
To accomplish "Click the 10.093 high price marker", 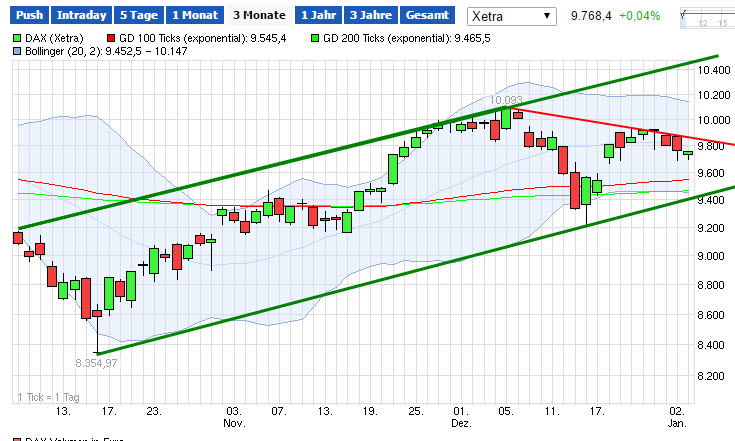I will [x=506, y=100].
